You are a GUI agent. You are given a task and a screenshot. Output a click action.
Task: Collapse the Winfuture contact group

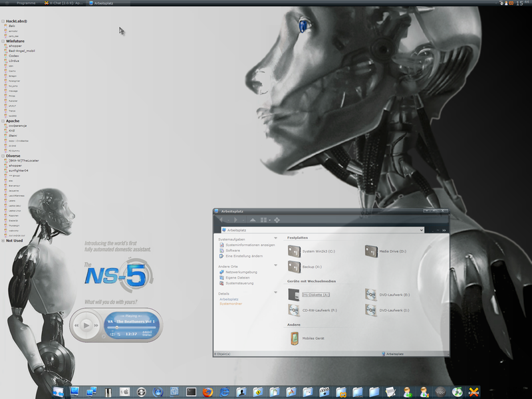click(3, 41)
